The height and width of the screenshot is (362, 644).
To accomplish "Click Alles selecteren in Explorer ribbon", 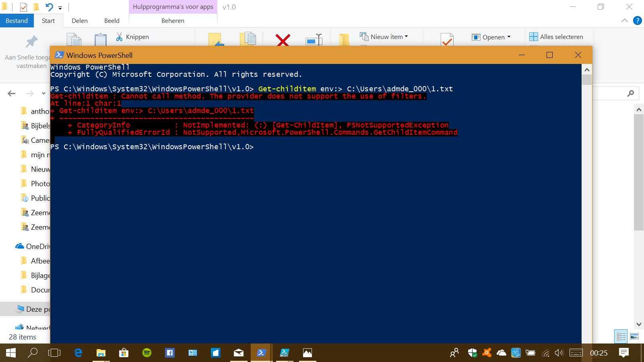I will pyautogui.click(x=556, y=37).
